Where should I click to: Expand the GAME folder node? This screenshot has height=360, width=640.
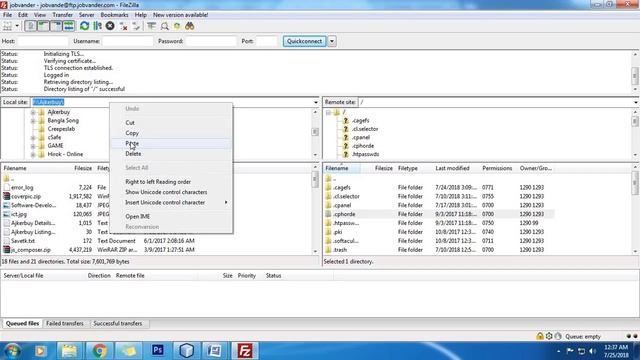(x=33, y=146)
